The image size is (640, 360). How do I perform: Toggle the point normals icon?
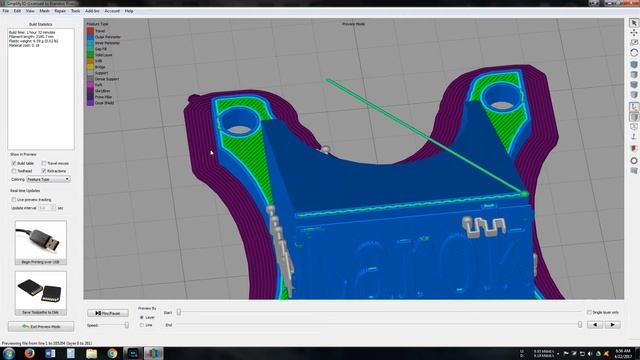tap(634, 137)
